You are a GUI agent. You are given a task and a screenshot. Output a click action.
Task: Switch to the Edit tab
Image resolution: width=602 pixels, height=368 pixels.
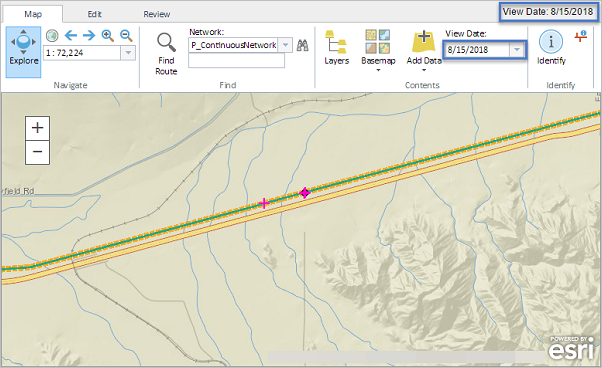[x=94, y=14]
